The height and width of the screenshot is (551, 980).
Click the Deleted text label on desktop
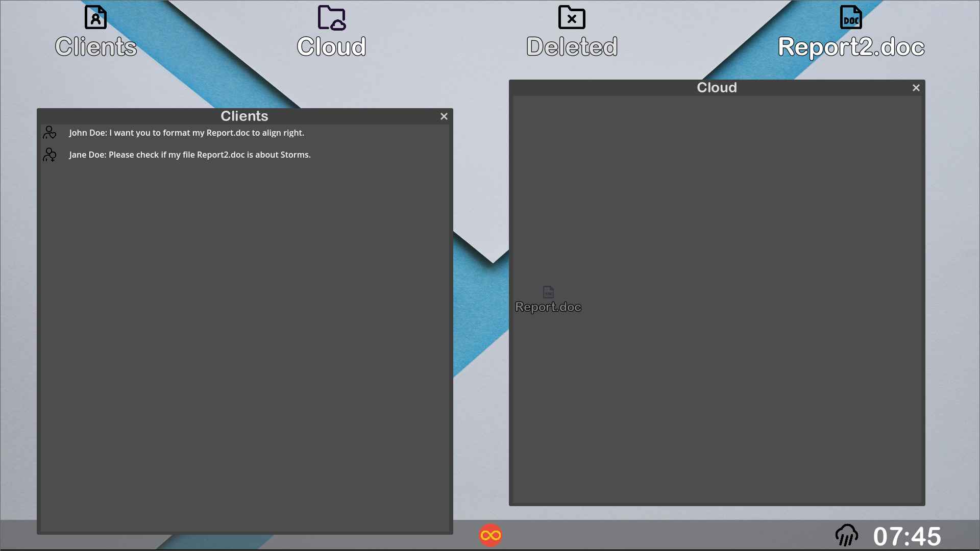click(x=572, y=47)
